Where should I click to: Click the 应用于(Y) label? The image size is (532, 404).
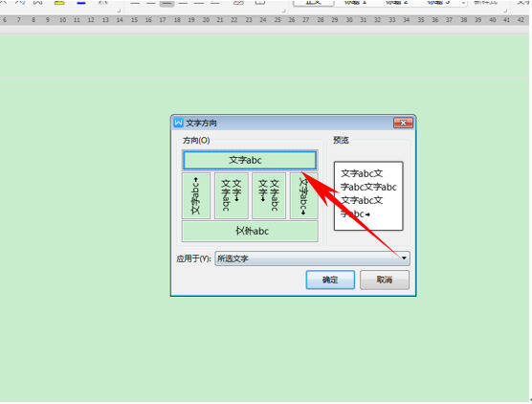[193, 258]
